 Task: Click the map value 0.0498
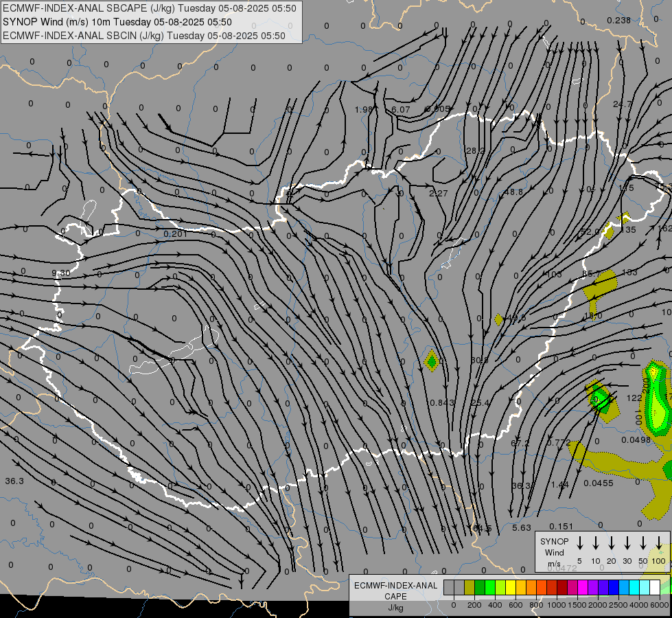636,439
